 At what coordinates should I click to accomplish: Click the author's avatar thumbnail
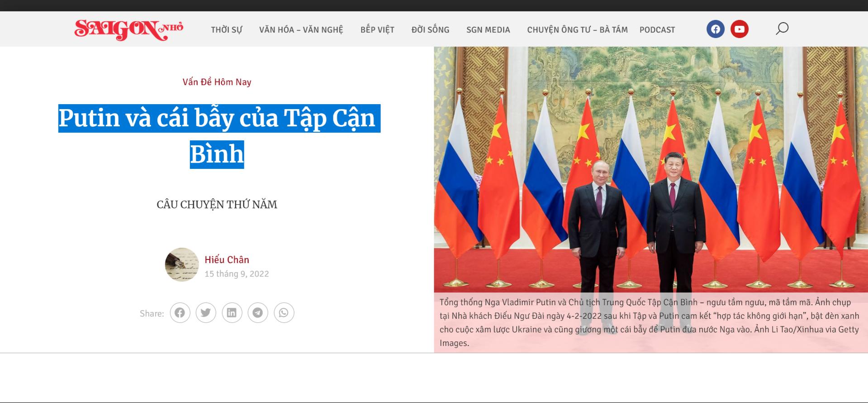[182, 264]
